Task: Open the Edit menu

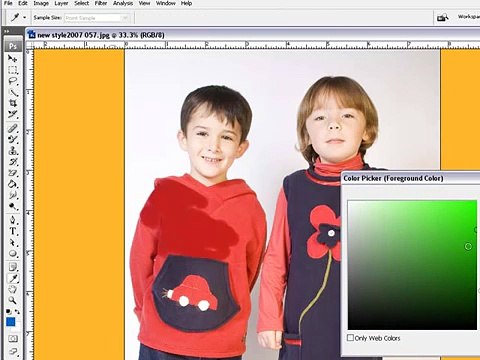Action: (23, 3)
